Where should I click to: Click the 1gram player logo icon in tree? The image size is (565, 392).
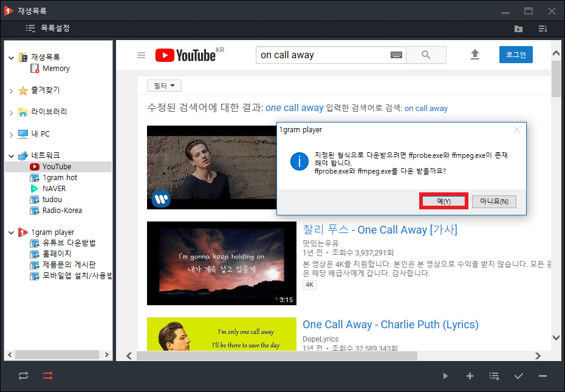pyautogui.click(x=22, y=232)
